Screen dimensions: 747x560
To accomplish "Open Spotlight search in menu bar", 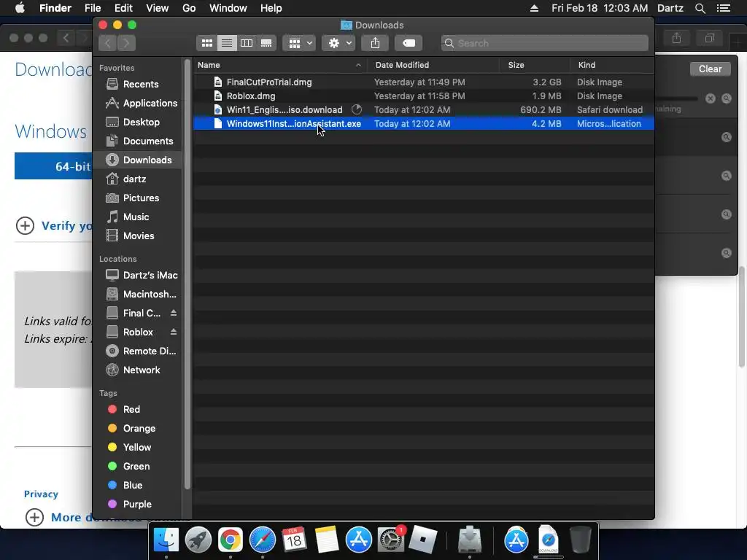I will (700, 8).
